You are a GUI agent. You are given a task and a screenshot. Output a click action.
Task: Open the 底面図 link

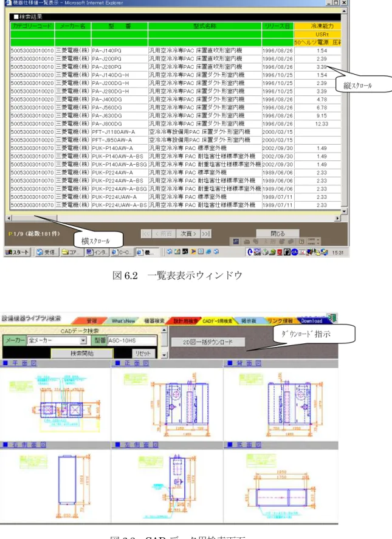point(249,445)
